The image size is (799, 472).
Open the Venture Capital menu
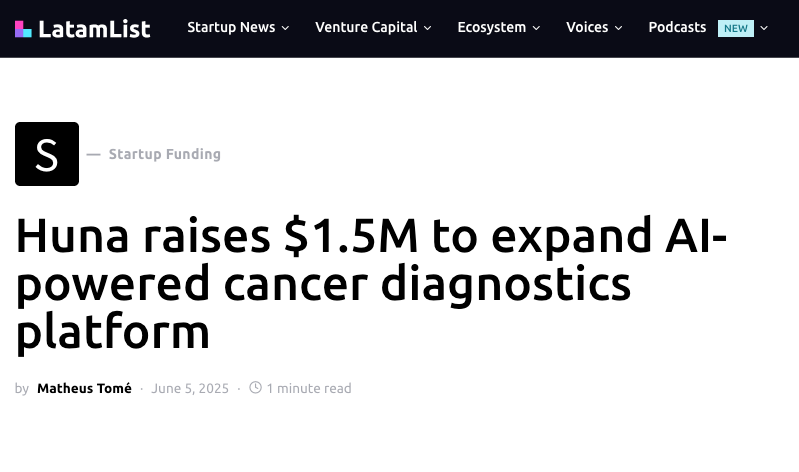366,28
